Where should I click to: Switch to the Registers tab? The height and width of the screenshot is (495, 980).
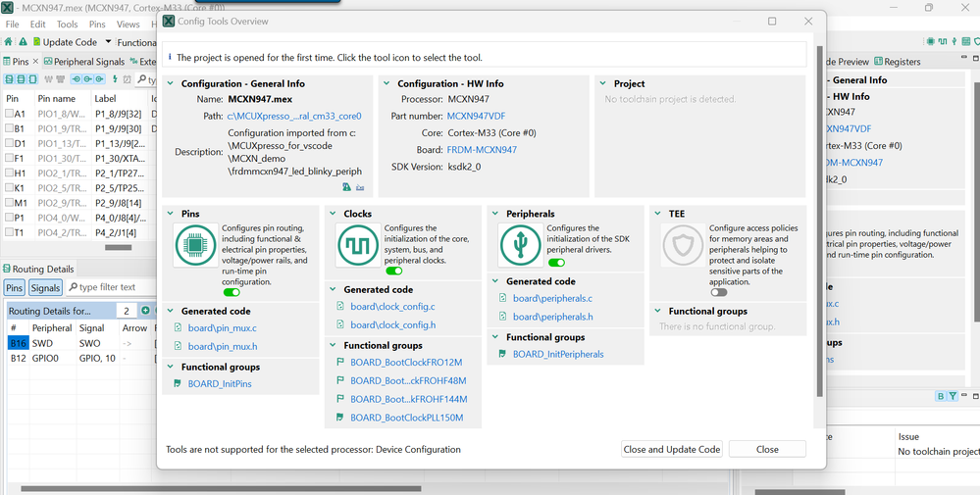898,61
